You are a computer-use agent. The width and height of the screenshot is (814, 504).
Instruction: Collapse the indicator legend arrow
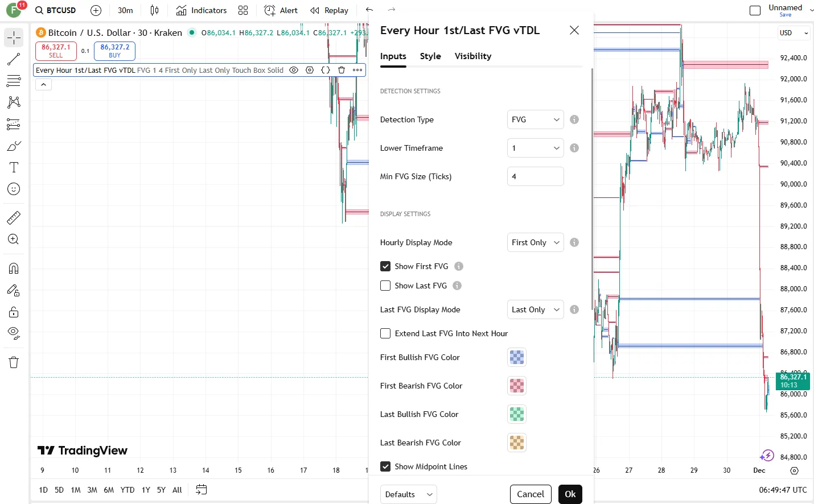[44, 85]
